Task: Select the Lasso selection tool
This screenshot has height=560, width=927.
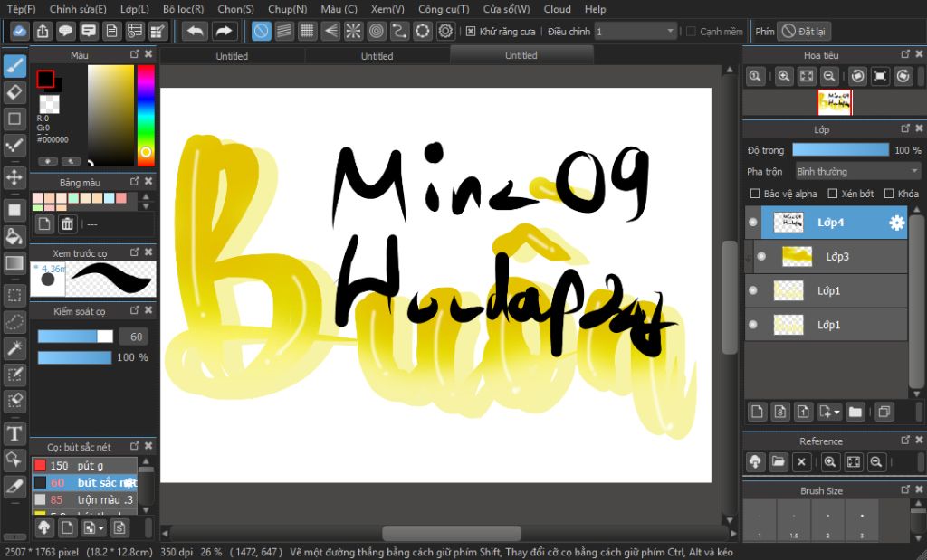Action: click(x=14, y=322)
